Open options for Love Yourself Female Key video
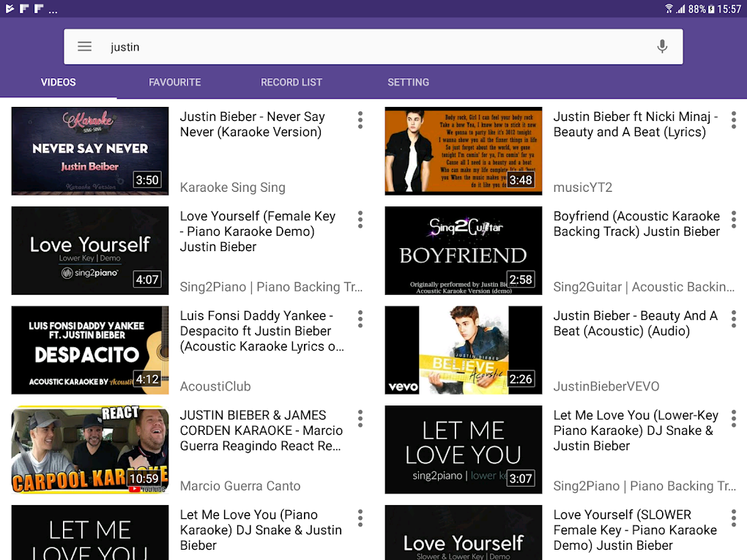This screenshot has width=747, height=560. pyautogui.click(x=360, y=220)
